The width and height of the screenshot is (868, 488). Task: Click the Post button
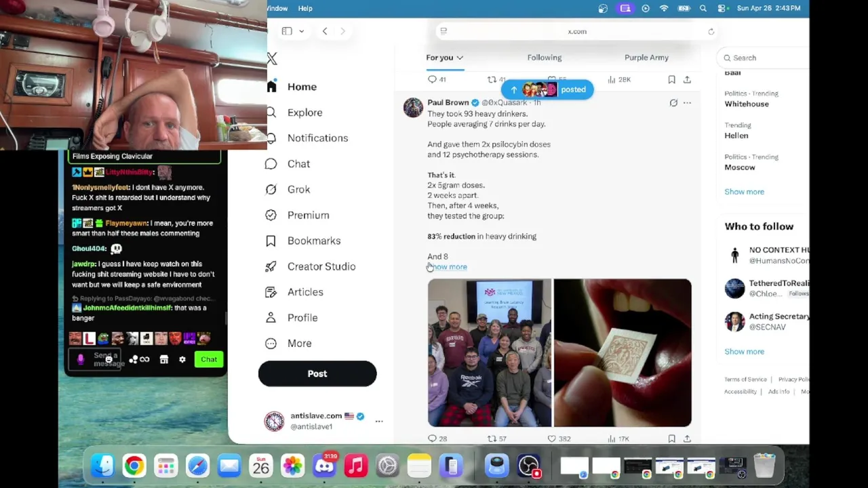pos(317,373)
